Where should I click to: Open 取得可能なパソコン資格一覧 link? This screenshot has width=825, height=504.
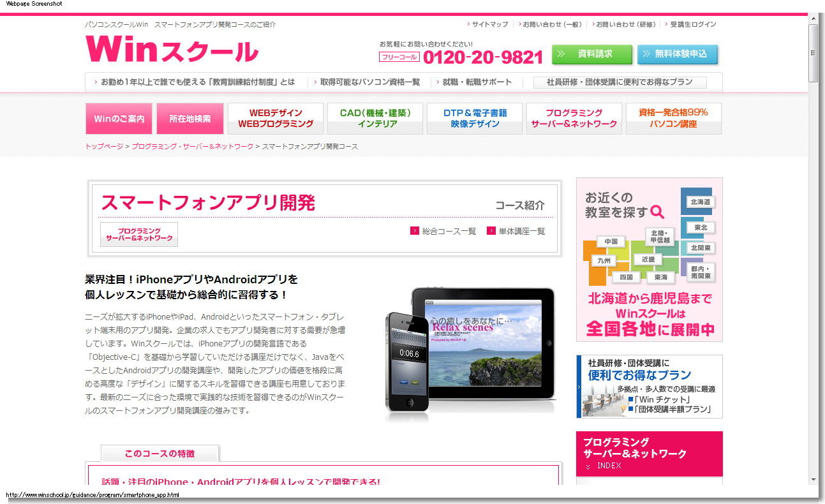(x=370, y=82)
